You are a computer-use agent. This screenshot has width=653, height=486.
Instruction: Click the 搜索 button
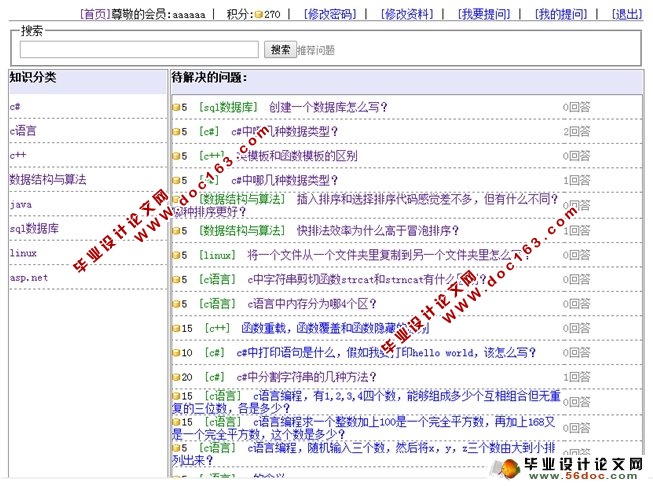(280, 50)
